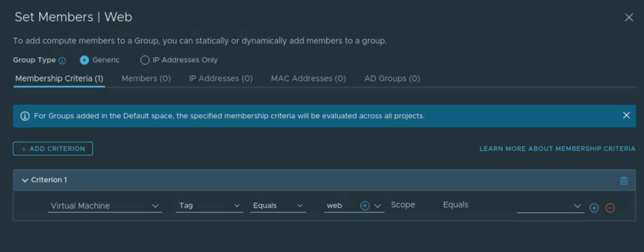The width and height of the screenshot is (644, 252).
Task: Open Learn More About Membership Criteria link
Action: click(557, 149)
